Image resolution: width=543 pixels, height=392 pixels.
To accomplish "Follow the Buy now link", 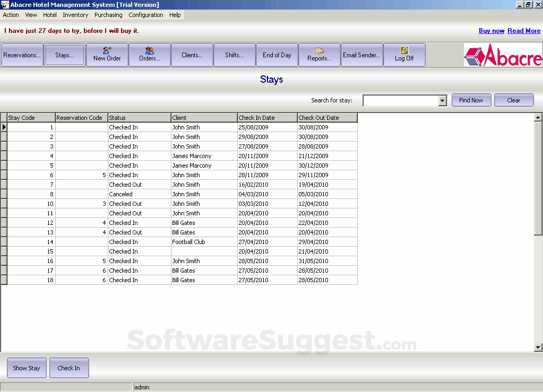I will tap(491, 31).
